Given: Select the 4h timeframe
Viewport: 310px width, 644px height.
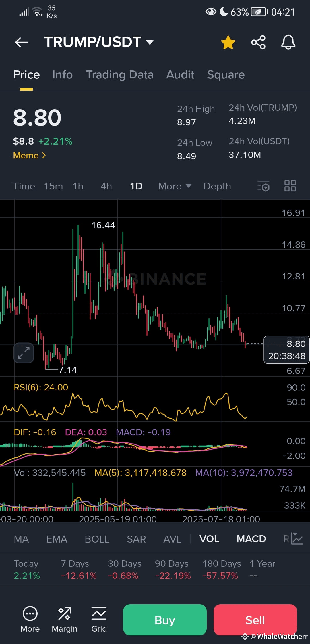Looking at the screenshot, I should point(106,186).
